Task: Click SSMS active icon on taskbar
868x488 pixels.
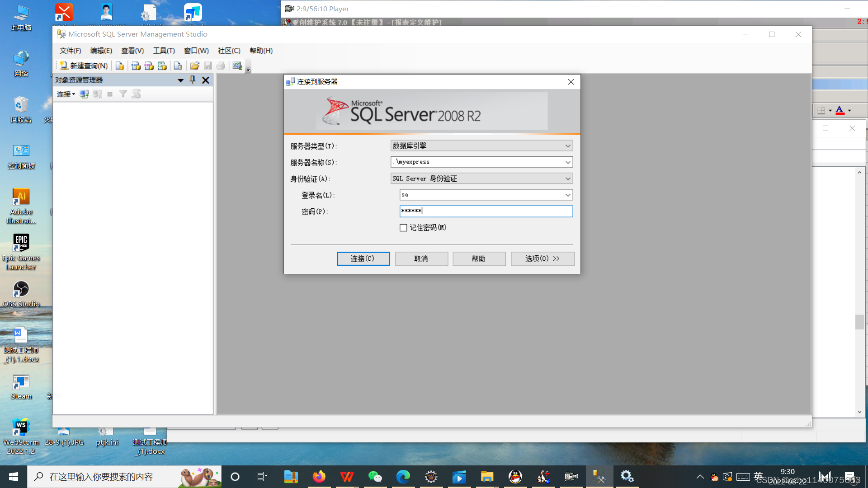Action: [x=599, y=477]
